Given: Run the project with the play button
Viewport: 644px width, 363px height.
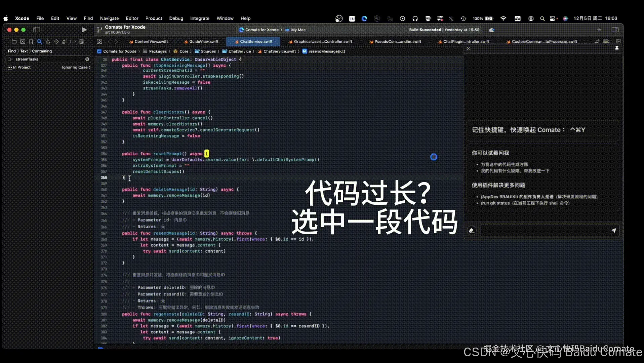Looking at the screenshot, I should coord(84,30).
